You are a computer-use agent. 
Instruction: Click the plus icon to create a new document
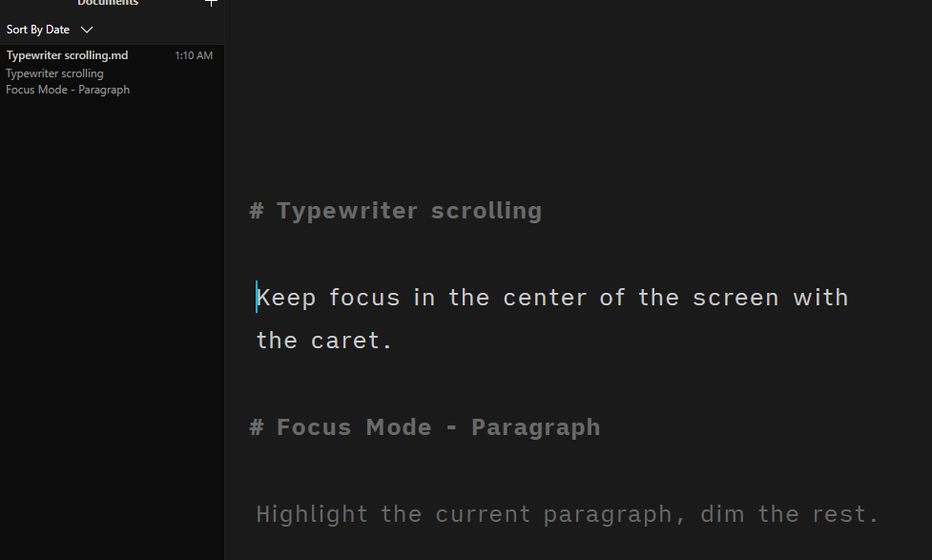[x=211, y=4]
